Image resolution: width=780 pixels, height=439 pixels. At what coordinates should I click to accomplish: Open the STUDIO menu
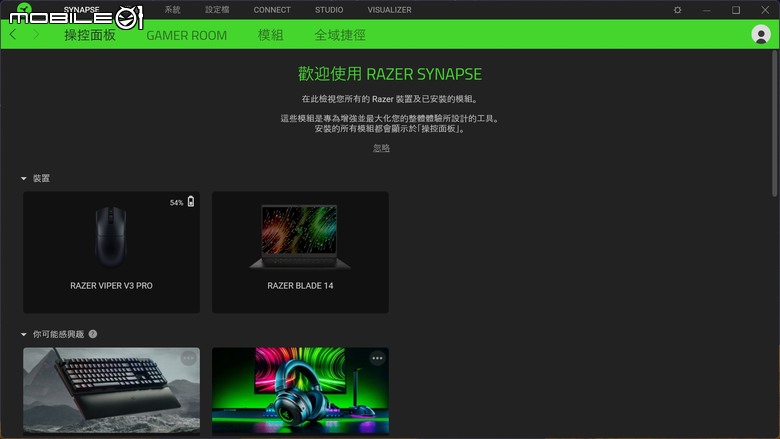tap(329, 10)
